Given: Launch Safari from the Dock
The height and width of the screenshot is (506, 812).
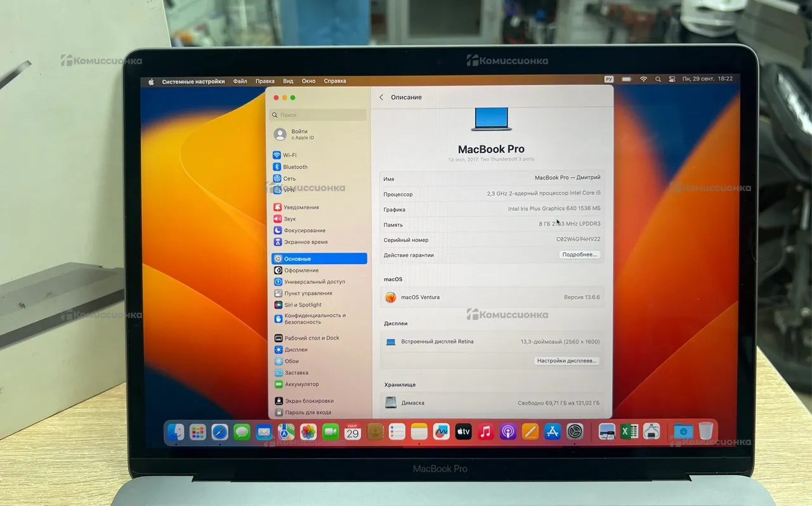Looking at the screenshot, I should click(219, 432).
